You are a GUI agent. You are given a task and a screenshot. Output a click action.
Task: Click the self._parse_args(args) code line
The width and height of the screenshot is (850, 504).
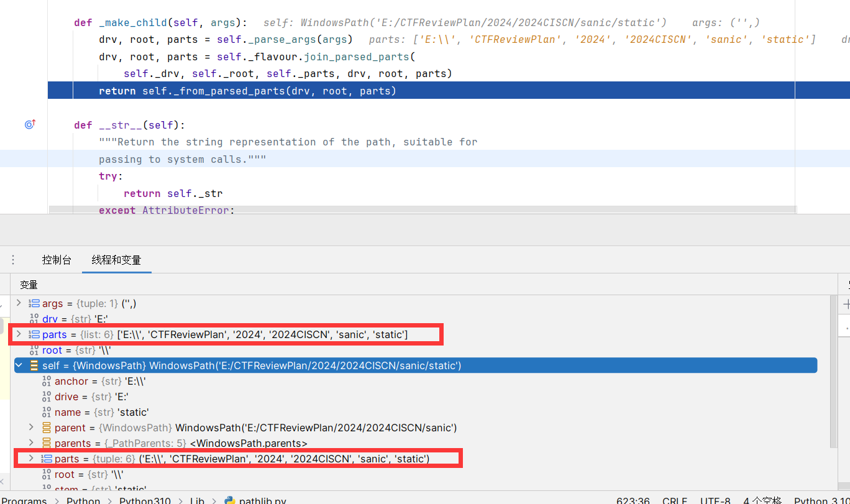pyautogui.click(x=226, y=39)
